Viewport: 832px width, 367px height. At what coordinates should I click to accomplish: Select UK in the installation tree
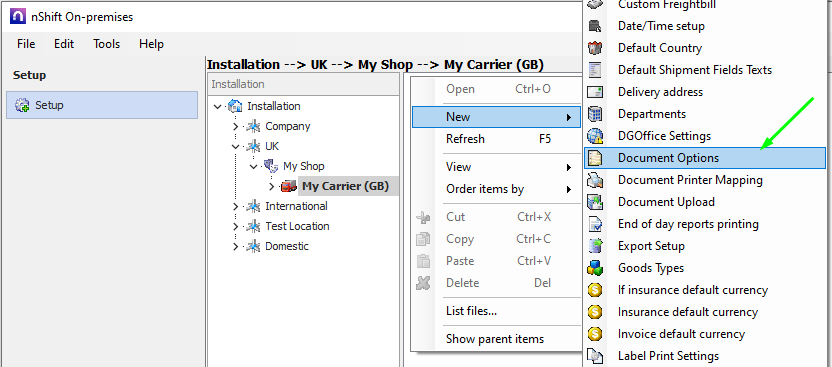[x=272, y=146]
